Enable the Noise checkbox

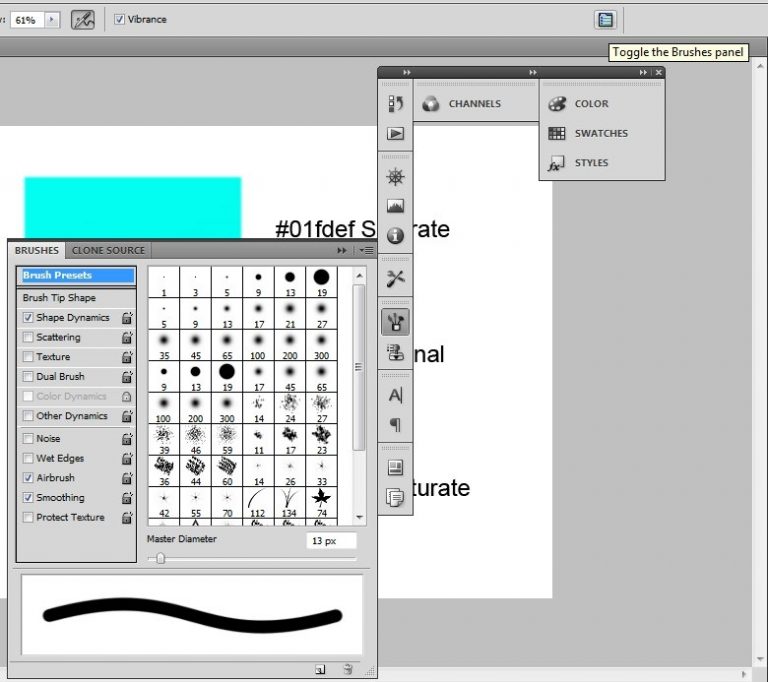(28, 438)
